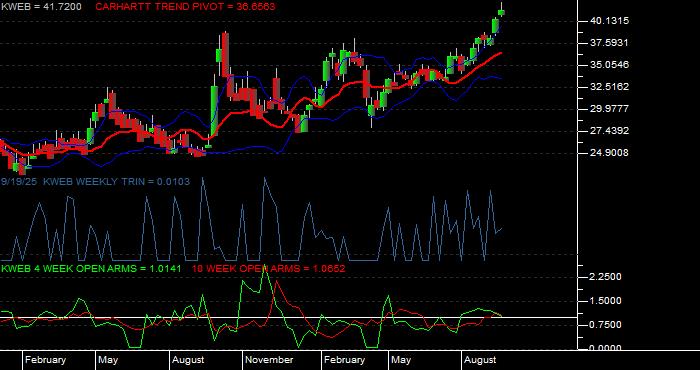Click the 'KWEB = 41.7200' price label
This screenshot has height=370, width=700.
click(x=41, y=7)
